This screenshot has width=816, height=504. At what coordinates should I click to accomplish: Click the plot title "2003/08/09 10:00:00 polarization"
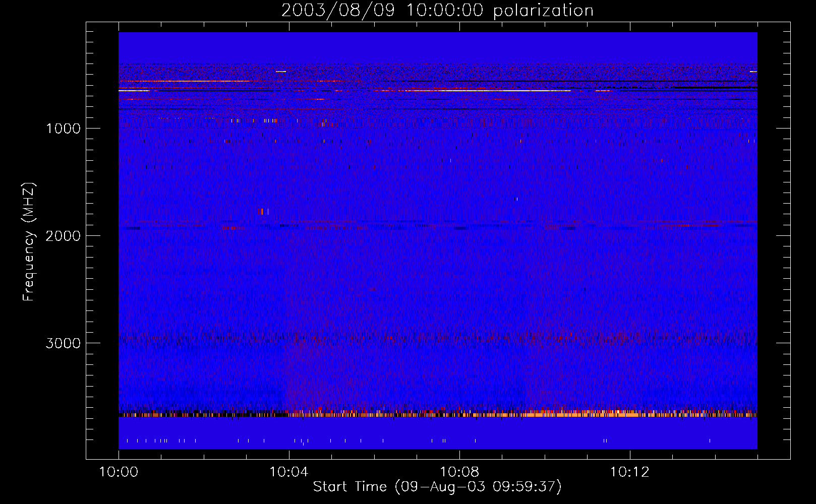[x=437, y=11]
